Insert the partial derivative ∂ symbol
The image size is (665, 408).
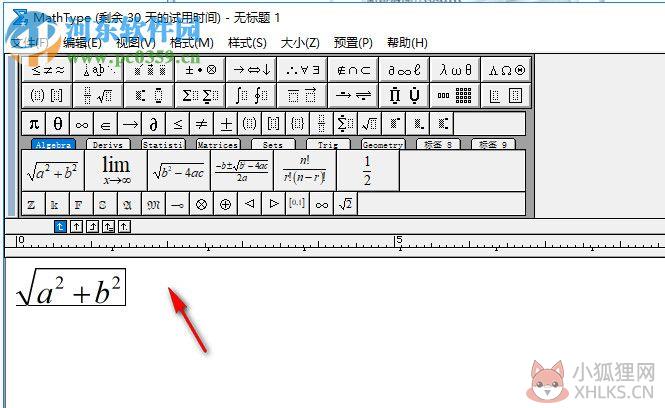154,124
